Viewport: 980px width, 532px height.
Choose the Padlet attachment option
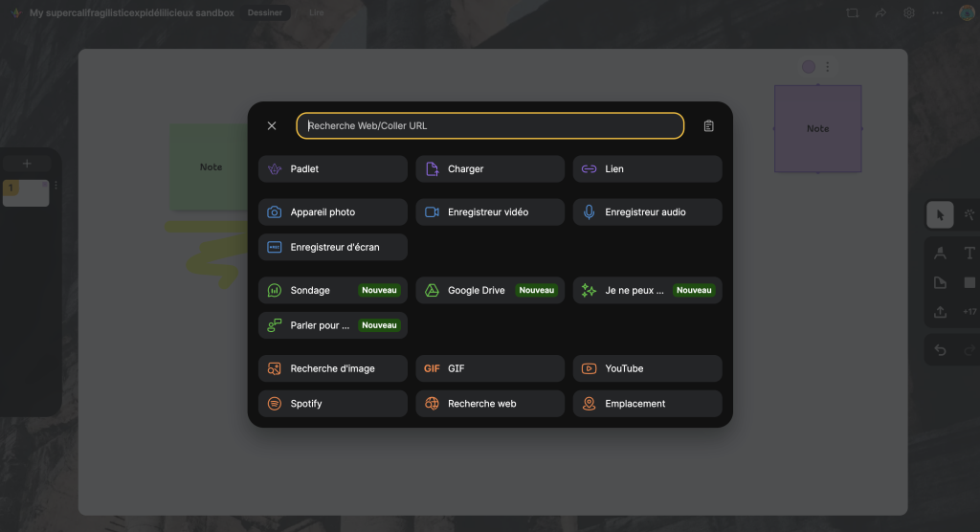(332, 168)
